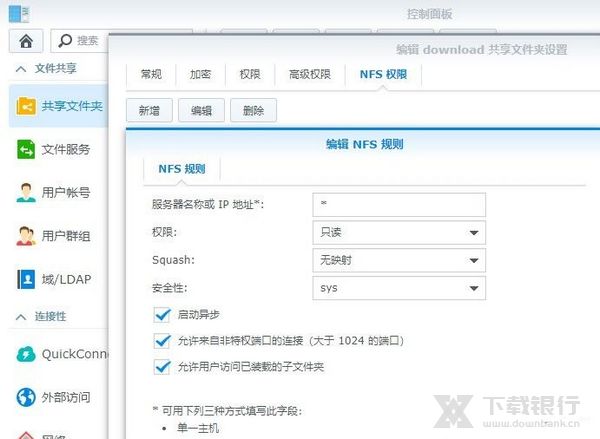
Task: Click the 新增 button
Action: pyautogui.click(x=149, y=111)
